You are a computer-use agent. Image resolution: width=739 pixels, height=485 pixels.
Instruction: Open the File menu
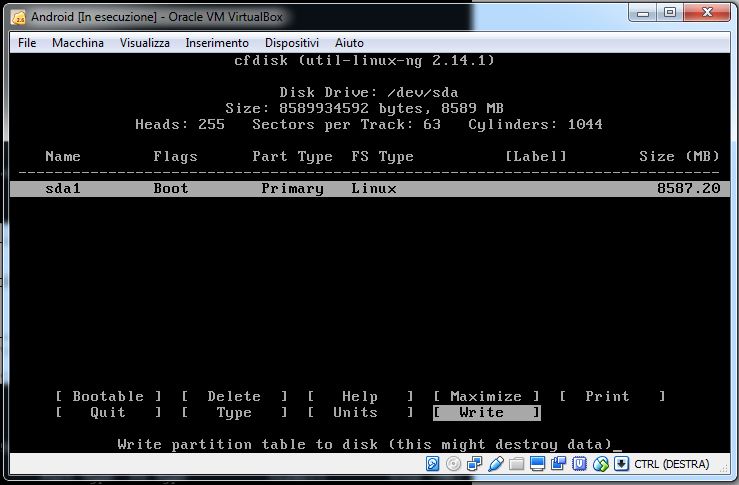[x=27, y=43]
